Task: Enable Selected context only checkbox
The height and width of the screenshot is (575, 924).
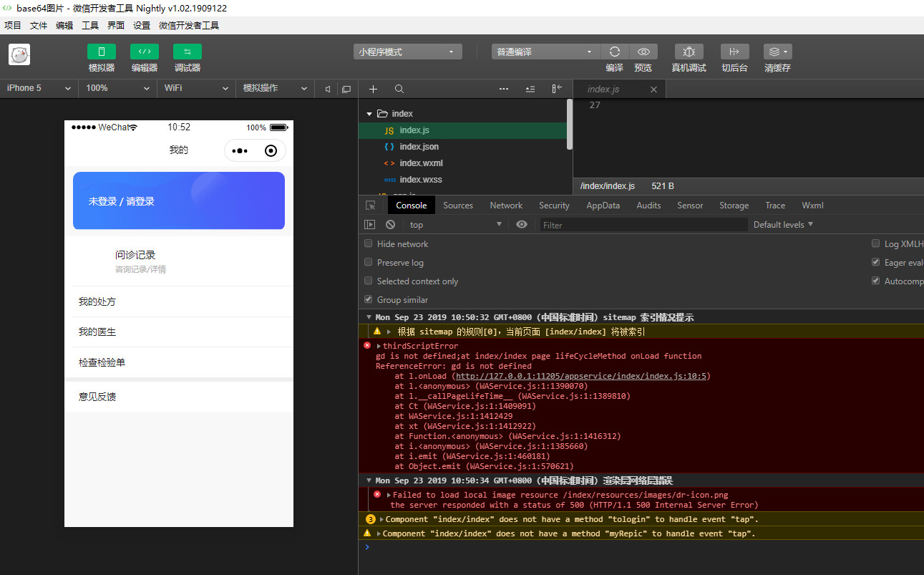Action: [x=369, y=281]
